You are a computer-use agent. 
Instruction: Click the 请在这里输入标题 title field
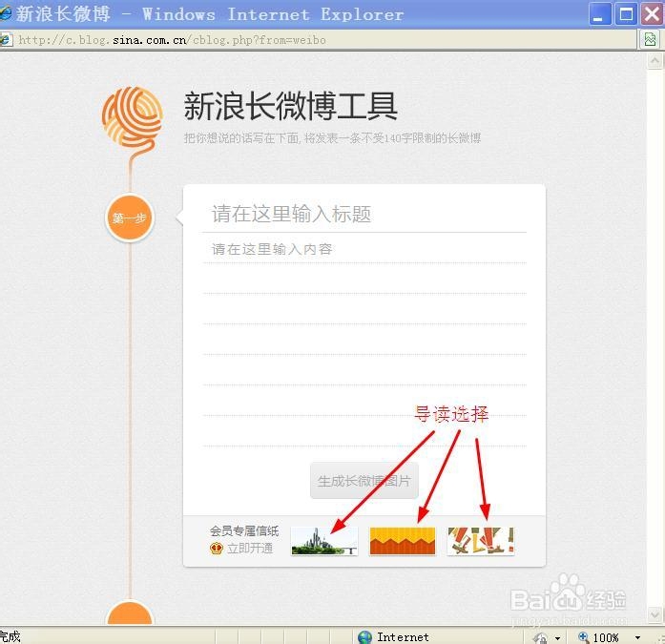pyautogui.click(x=364, y=214)
